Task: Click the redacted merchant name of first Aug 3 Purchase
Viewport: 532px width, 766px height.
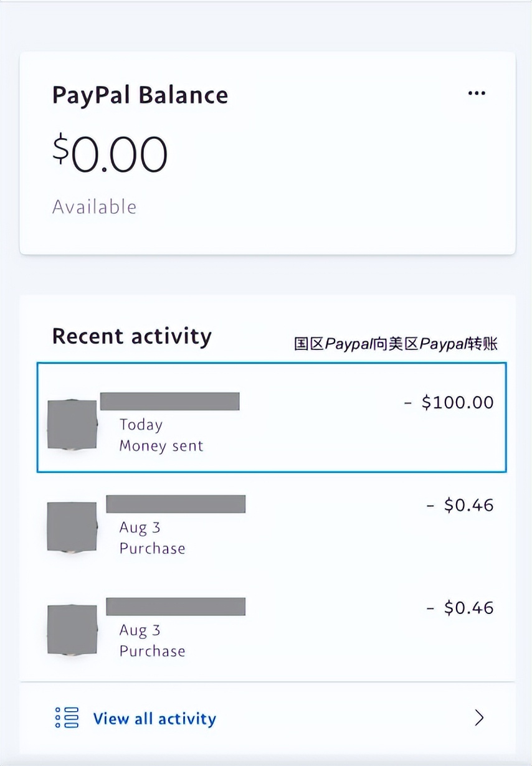Action: click(x=176, y=504)
